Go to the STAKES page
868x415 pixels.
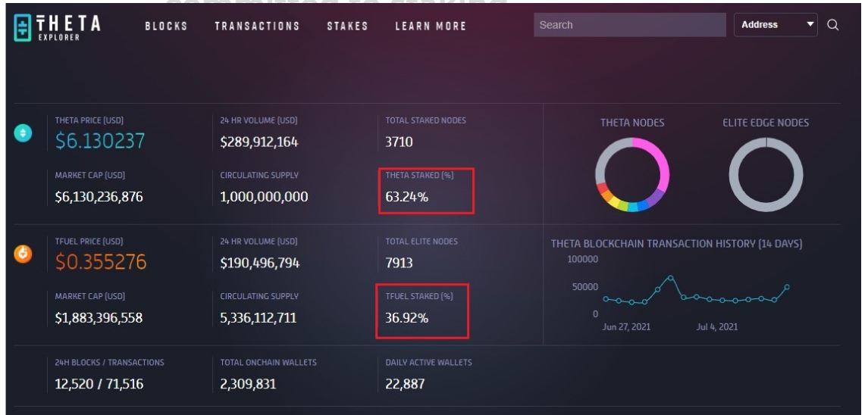point(347,26)
